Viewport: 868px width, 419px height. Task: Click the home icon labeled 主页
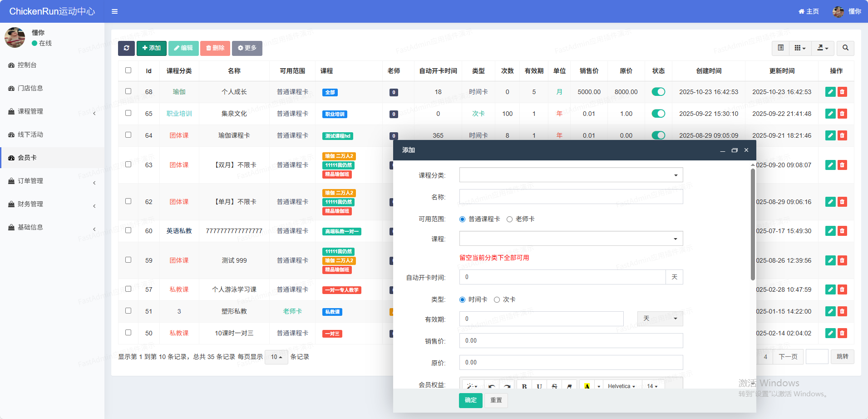tap(809, 11)
